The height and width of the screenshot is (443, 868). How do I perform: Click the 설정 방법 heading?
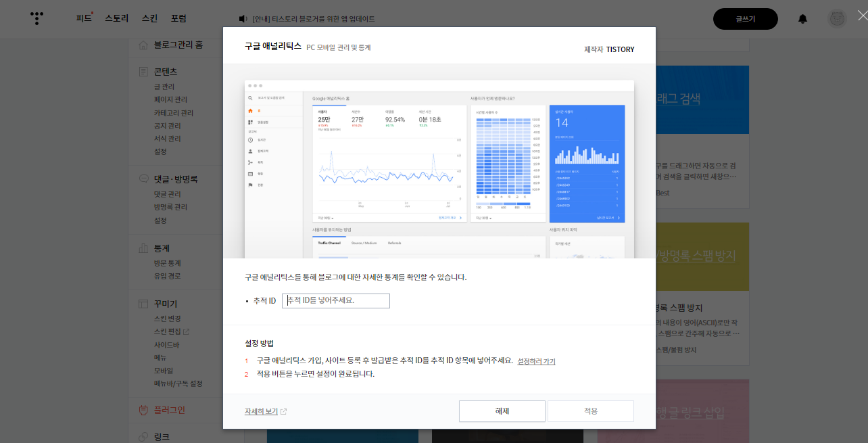(x=259, y=344)
